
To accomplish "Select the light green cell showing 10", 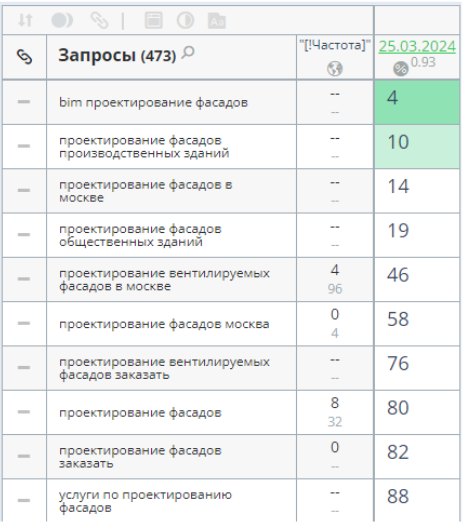I will [417, 146].
